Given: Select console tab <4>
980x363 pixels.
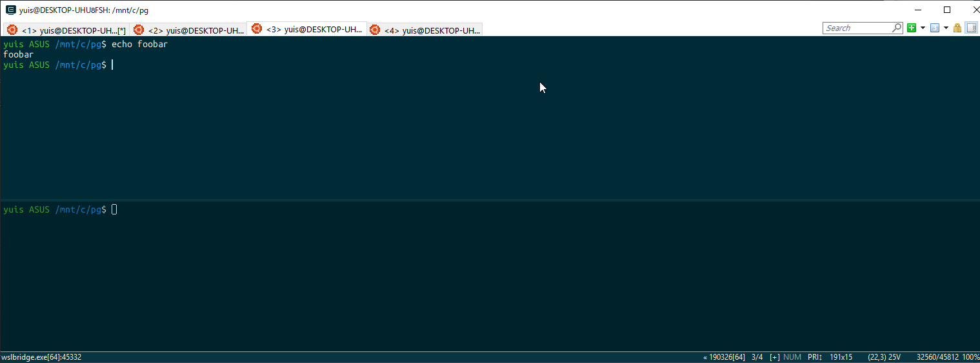Looking at the screenshot, I should click(425, 30).
